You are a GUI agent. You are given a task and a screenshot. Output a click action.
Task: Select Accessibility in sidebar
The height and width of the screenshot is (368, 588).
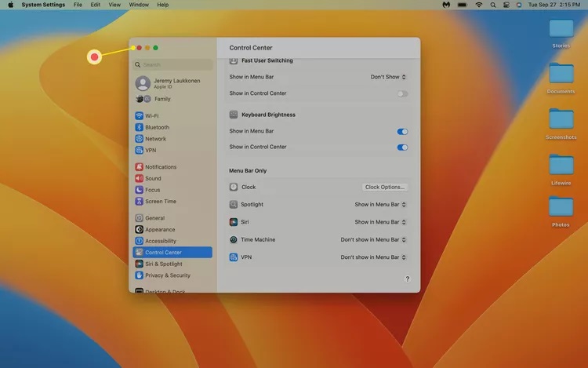coord(160,241)
